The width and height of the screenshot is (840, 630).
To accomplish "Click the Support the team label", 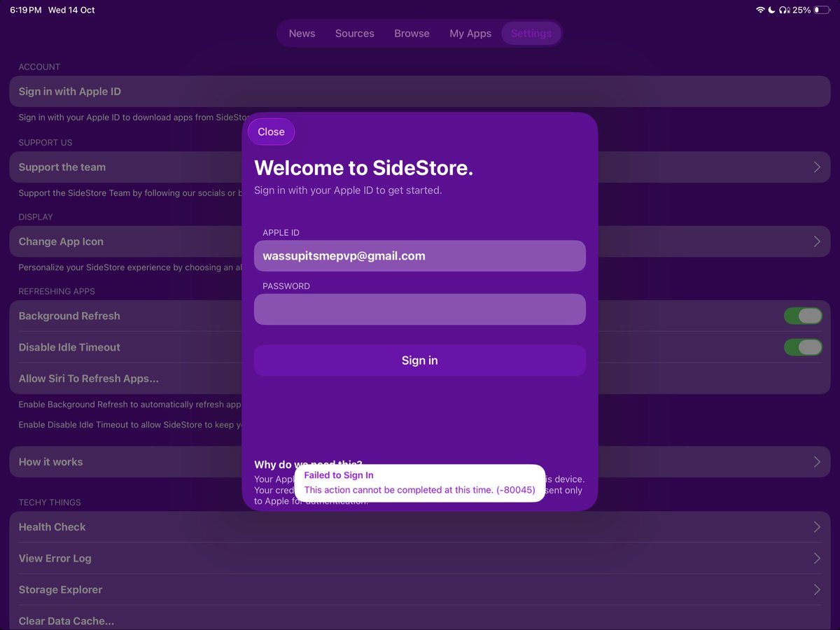I will (62, 167).
